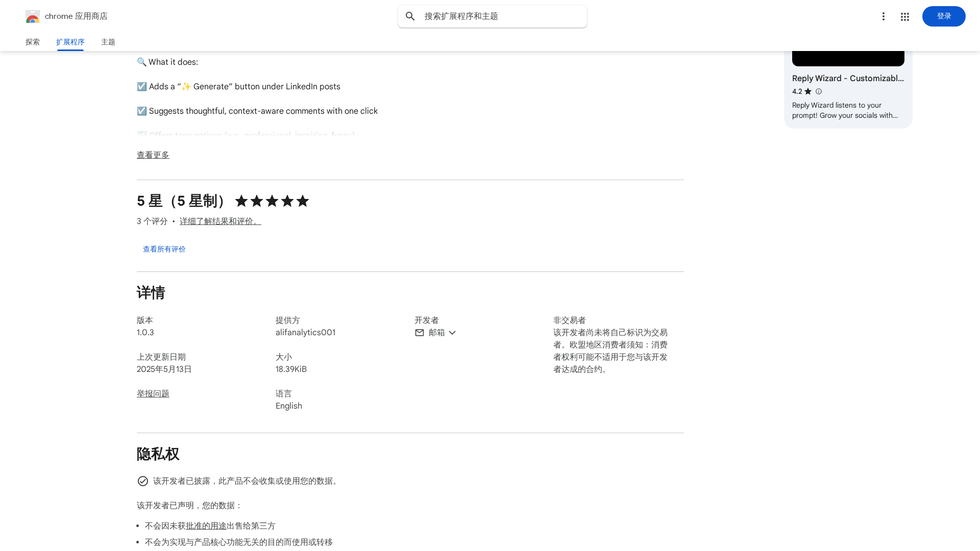Click the search magnifier icon

(410, 16)
